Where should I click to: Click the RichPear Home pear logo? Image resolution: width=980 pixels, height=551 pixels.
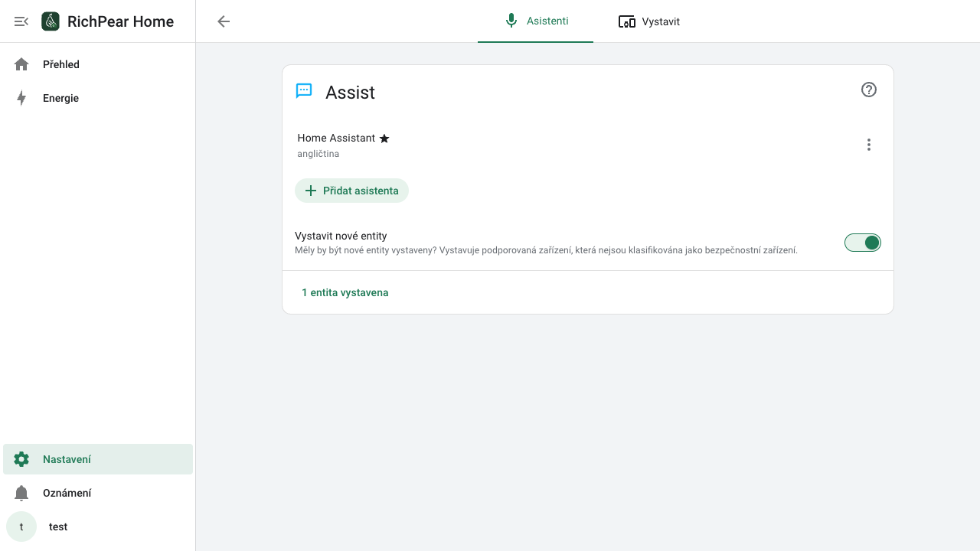click(x=51, y=21)
